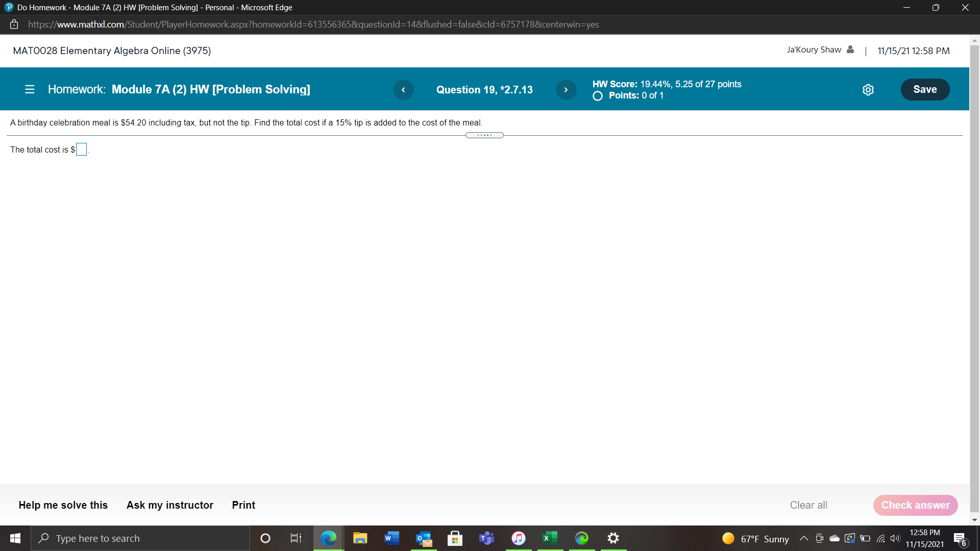Image resolution: width=980 pixels, height=551 pixels.
Task: Open Help me solve this
Action: click(x=63, y=505)
